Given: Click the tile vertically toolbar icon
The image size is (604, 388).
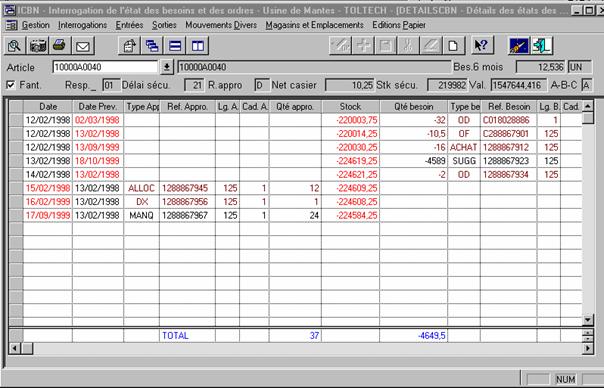Looking at the screenshot, I should tap(198, 46).
